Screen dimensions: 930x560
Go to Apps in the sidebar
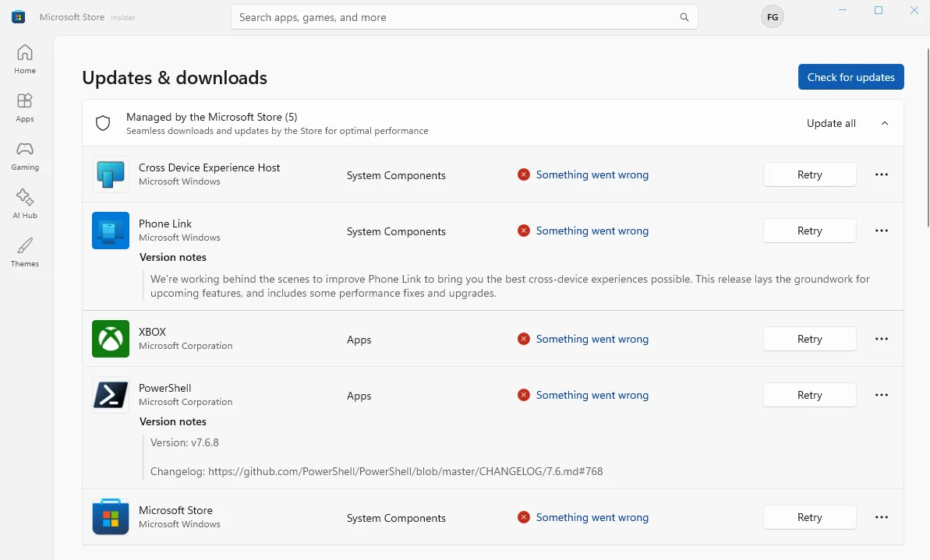click(25, 107)
